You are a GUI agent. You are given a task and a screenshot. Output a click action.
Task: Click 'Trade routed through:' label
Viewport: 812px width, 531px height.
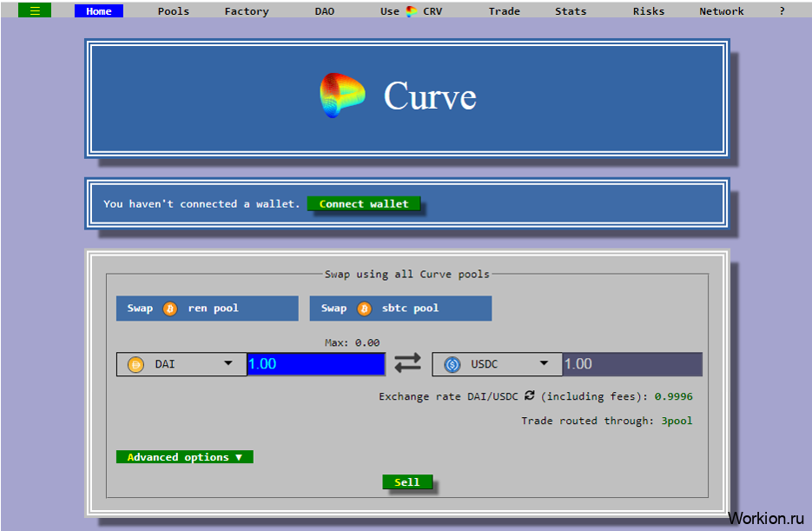pos(587,421)
